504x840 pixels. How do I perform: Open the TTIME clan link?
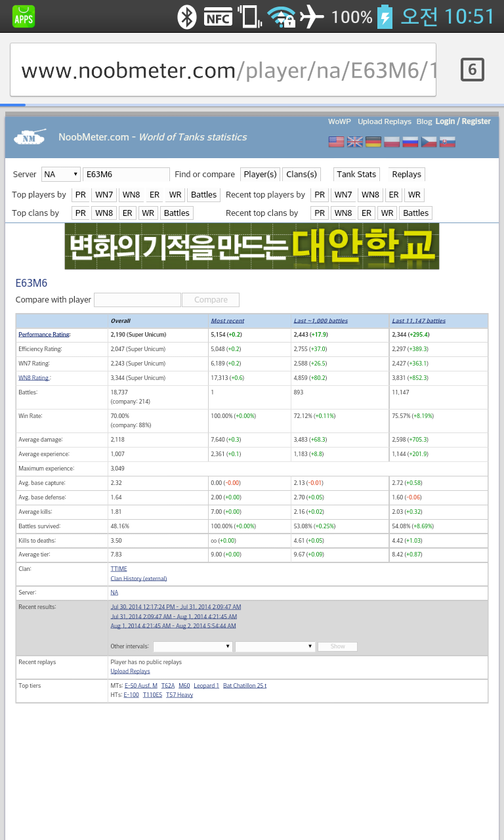click(x=119, y=569)
